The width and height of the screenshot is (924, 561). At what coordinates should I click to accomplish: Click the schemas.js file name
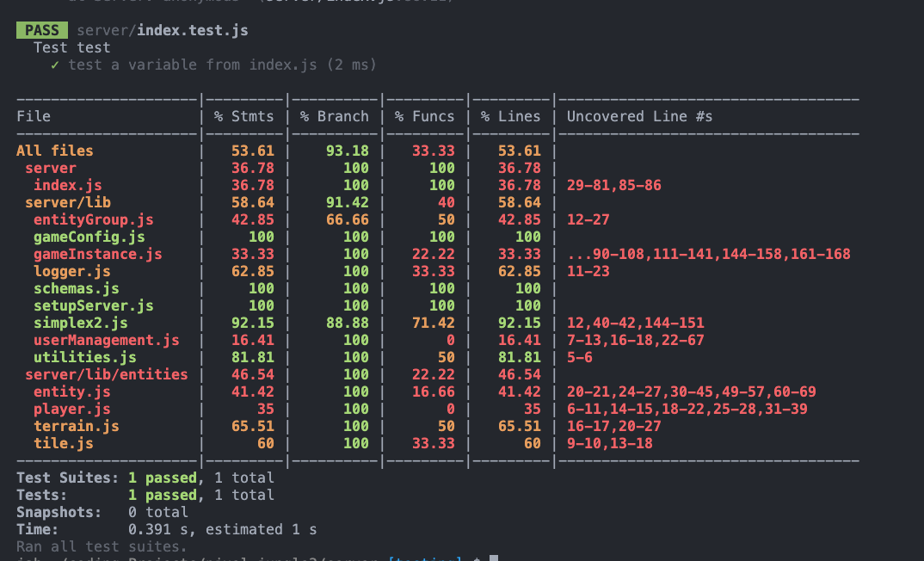coord(76,288)
